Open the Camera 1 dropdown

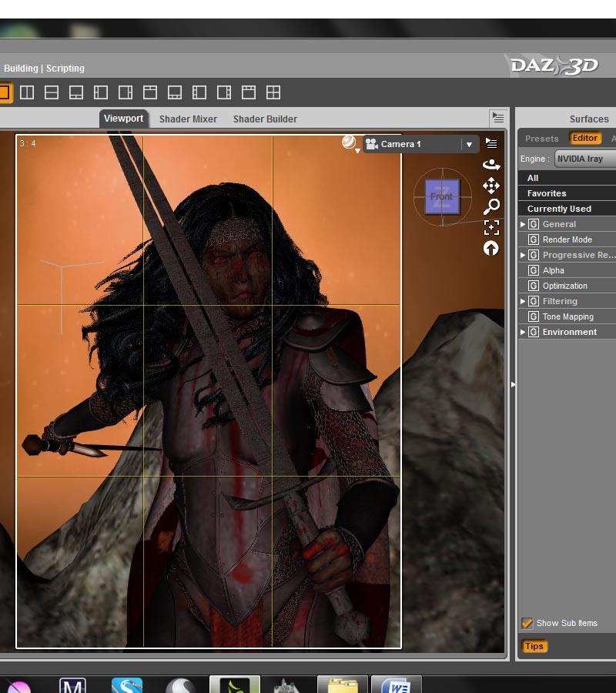[468, 144]
